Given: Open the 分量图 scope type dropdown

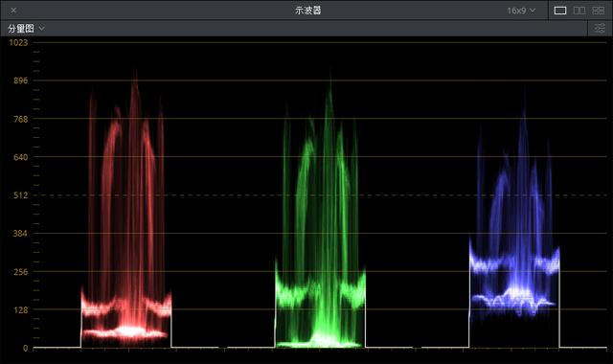Looking at the screenshot, I should click(x=26, y=28).
